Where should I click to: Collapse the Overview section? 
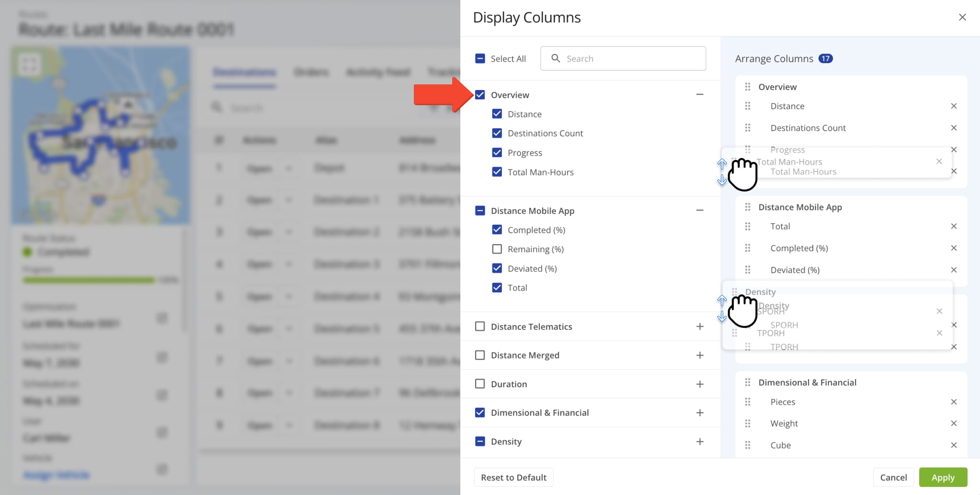[700, 95]
